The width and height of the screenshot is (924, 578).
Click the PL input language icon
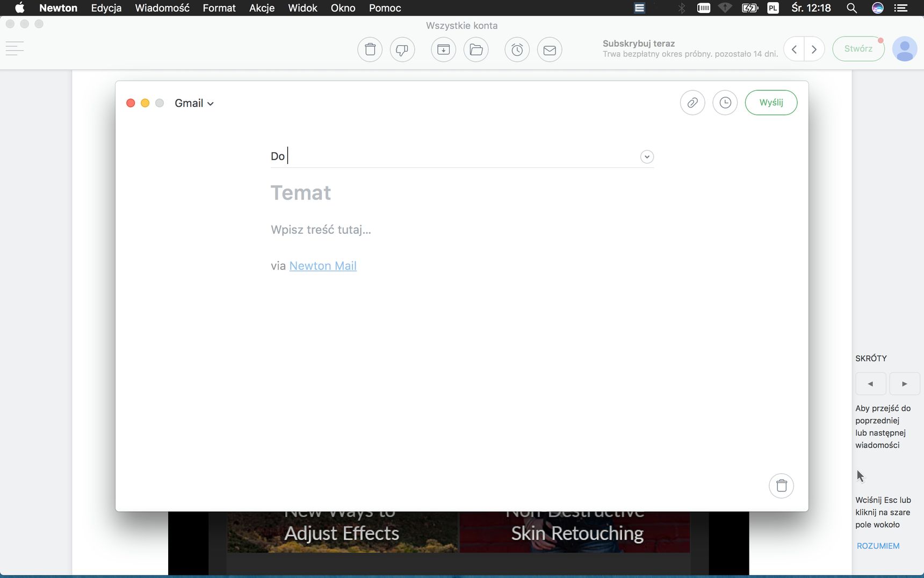coord(773,8)
